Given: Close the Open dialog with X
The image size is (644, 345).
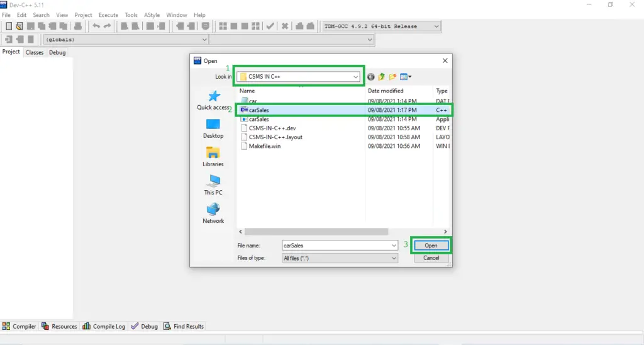Looking at the screenshot, I should click(x=445, y=60).
